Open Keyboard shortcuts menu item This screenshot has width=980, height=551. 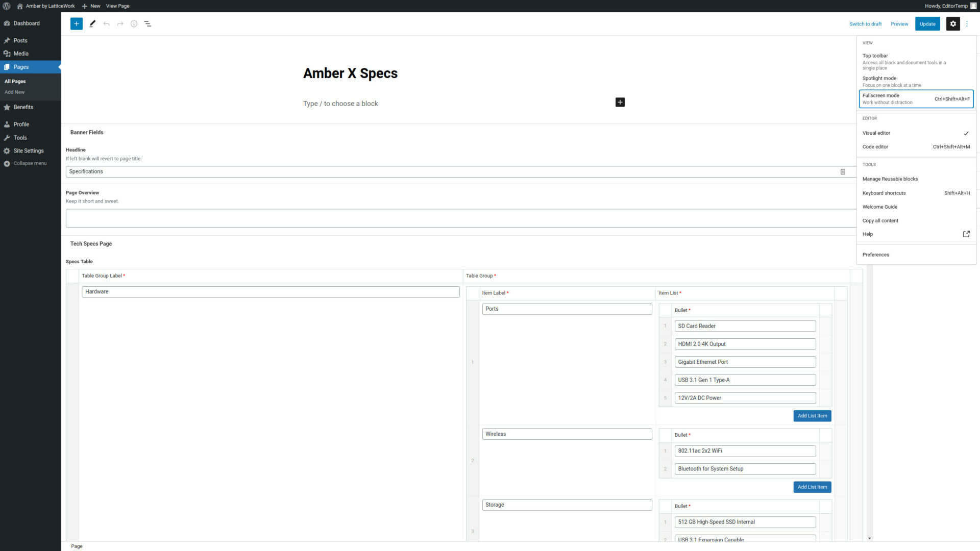(x=916, y=193)
